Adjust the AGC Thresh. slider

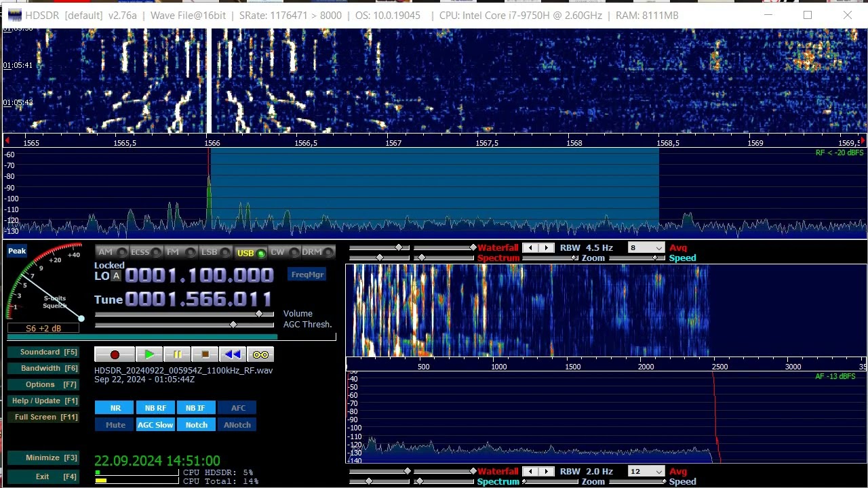coord(184,325)
